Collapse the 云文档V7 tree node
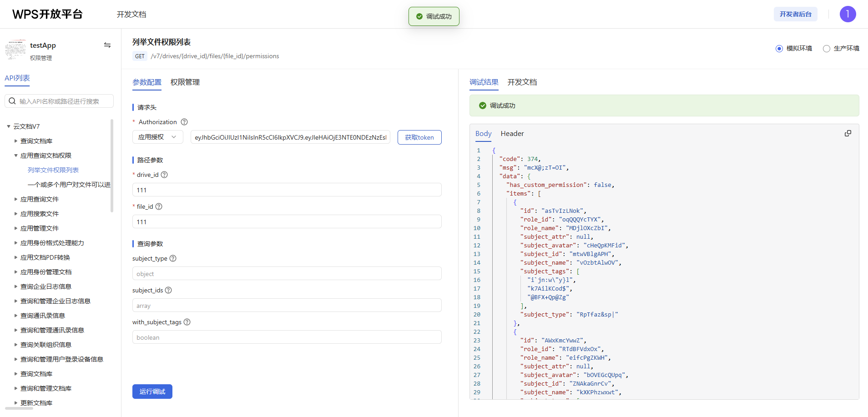This screenshot has height=417, width=868. click(9, 126)
